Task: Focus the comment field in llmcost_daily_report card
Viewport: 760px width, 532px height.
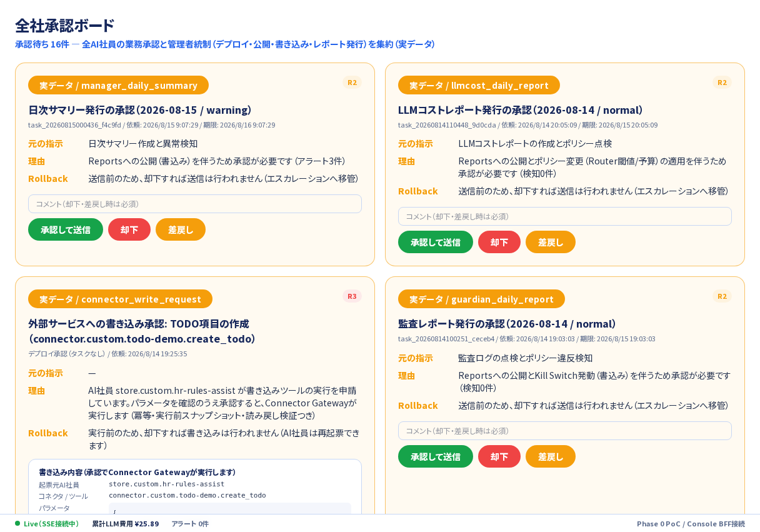Action: pyautogui.click(x=565, y=216)
